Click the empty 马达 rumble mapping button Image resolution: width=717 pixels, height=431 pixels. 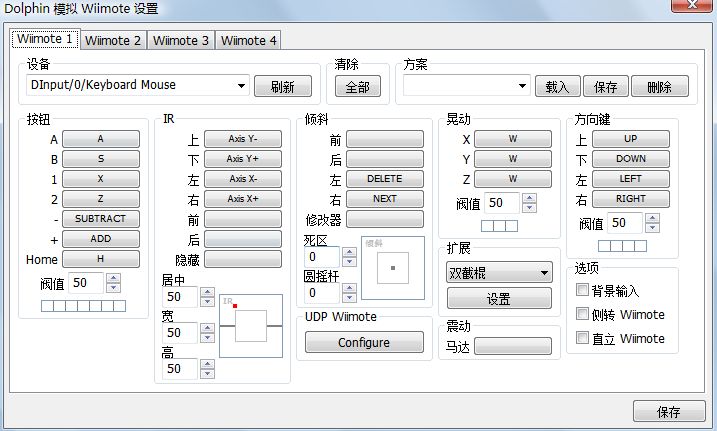(513, 346)
